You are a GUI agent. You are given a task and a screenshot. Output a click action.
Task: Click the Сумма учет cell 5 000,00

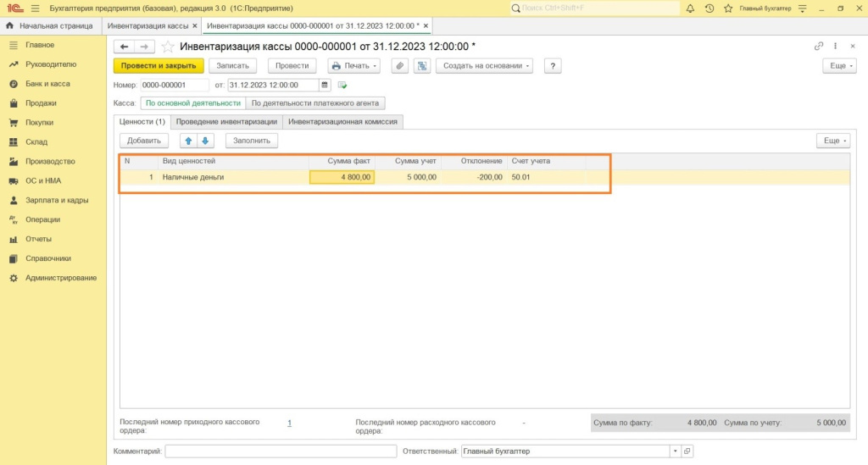click(409, 178)
